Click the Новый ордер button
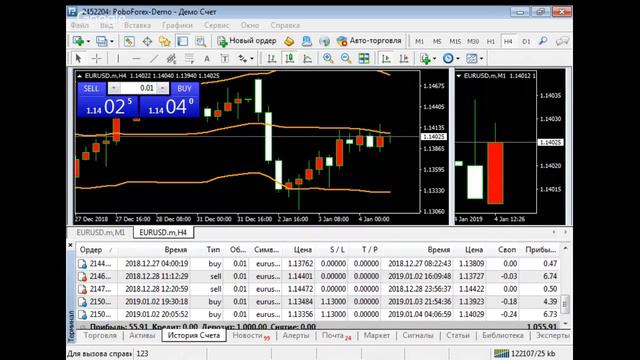Viewport: 640px width, 360px height. (x=247, y=41)
